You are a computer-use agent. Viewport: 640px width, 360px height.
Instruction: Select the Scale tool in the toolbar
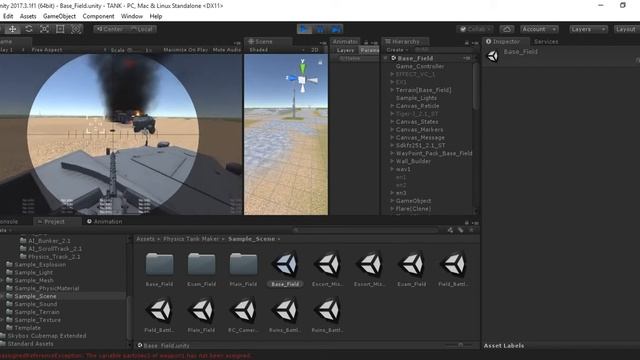(x=44, y=29)
